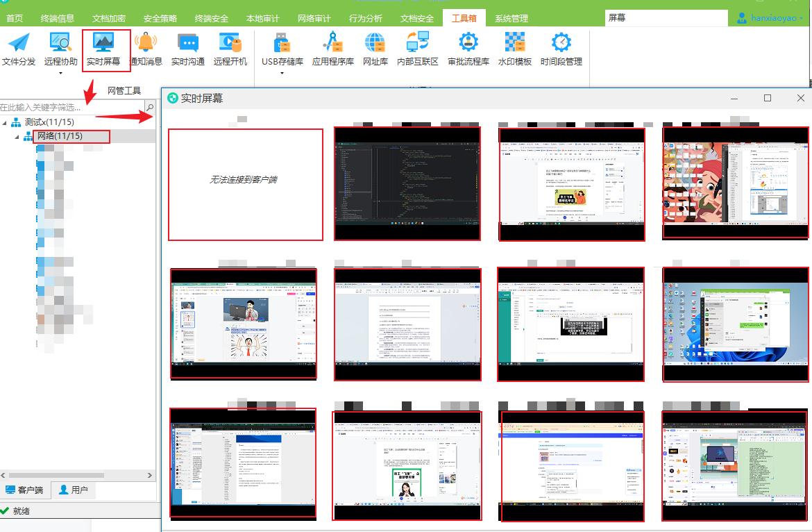
Task: Click the 文件分发 file distribution icon
Action: tap(19, 49)
